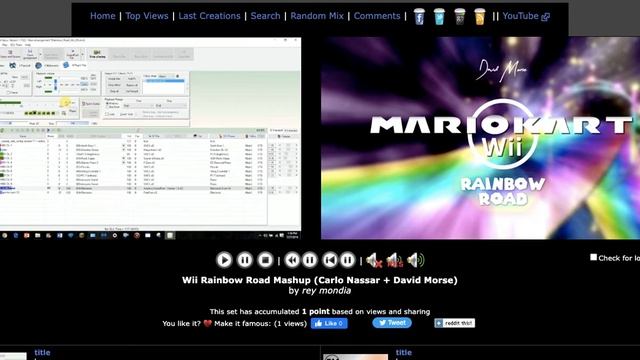Click the speaker icon with the red label
Screen dimensions: 640x360
click(395, 260)
